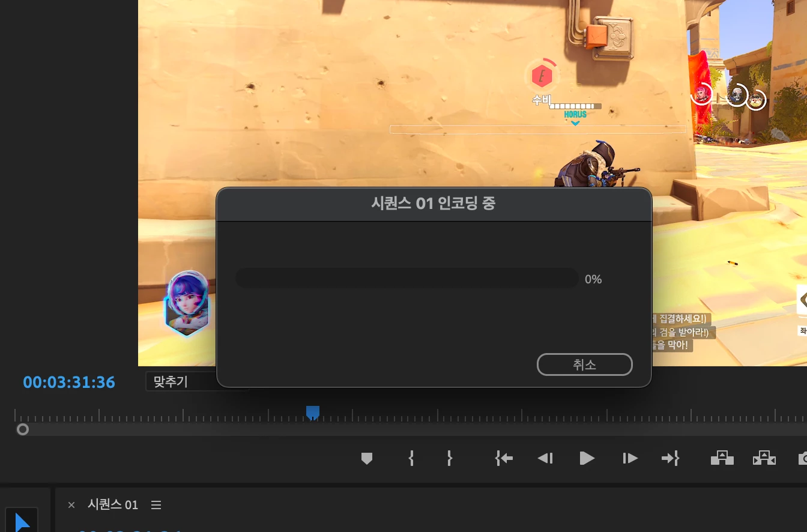Screen dimensions: 807x532
Task: Click the blue playhead marker
Action: (313, 413)
